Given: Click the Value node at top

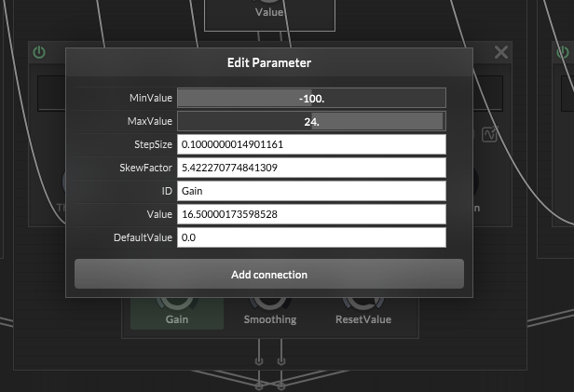Looking at the screenshot, I should [269, 13].
